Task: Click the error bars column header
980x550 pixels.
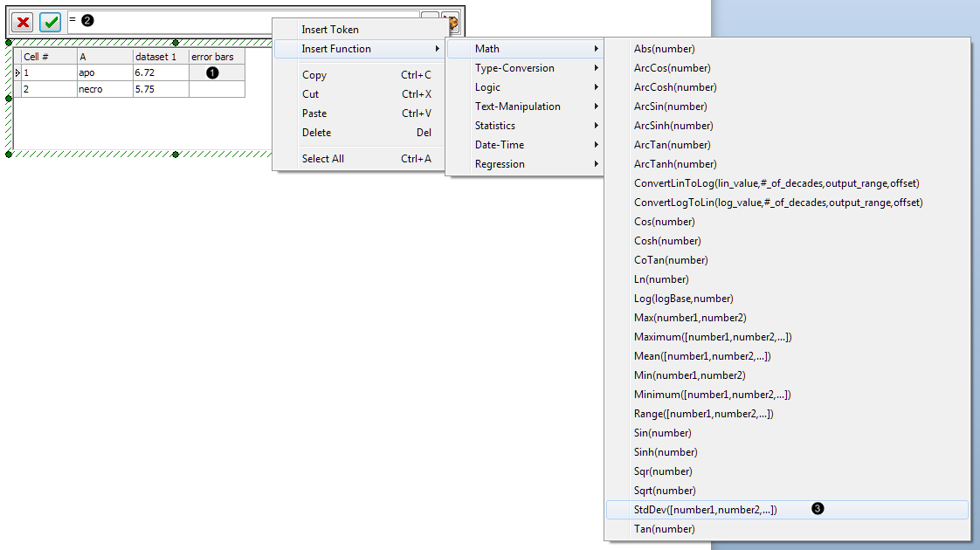Action: click(x=217, y=57)
